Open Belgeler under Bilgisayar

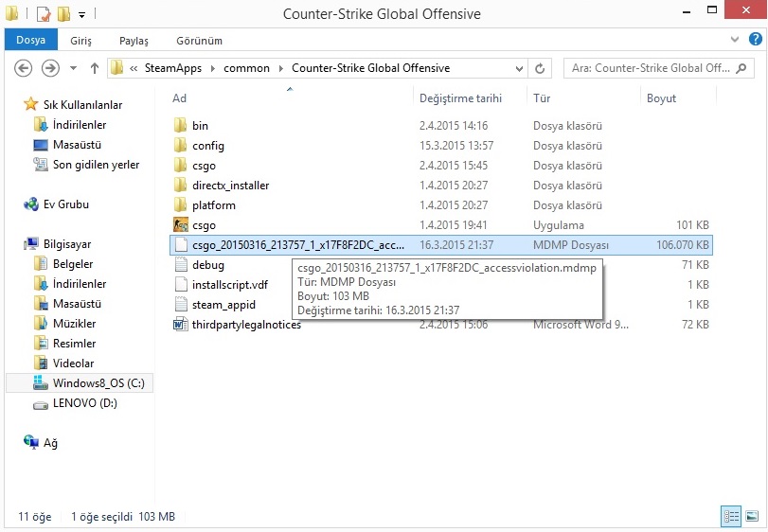click(x=73, y=264)
